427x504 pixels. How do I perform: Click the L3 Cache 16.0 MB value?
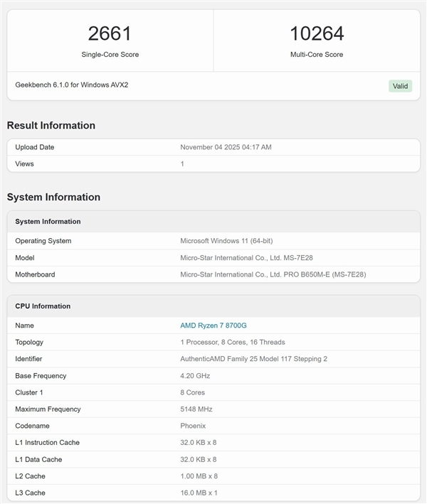[x=199, y=493]
